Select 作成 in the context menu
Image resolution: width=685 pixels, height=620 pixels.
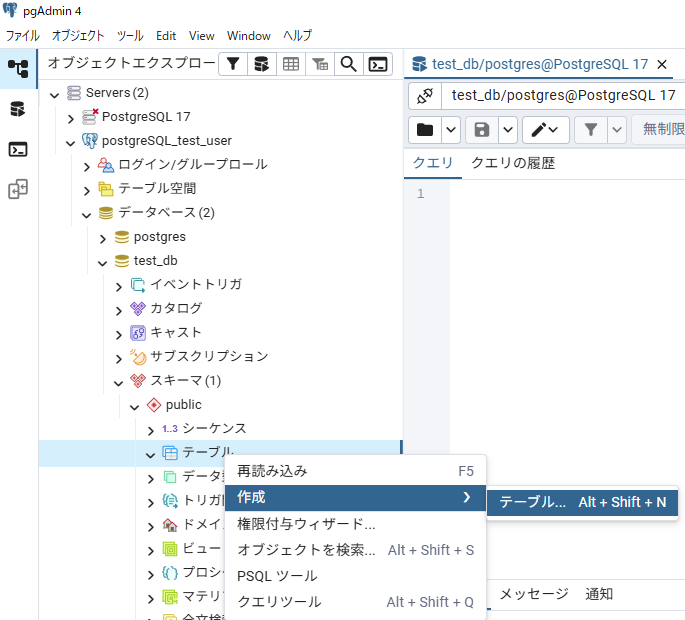click(355, 498)
